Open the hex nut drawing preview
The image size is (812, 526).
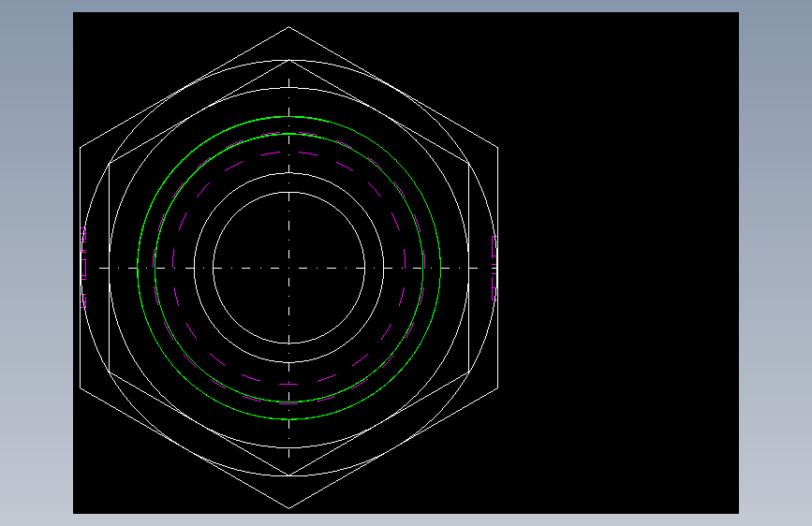pos(406,263)
